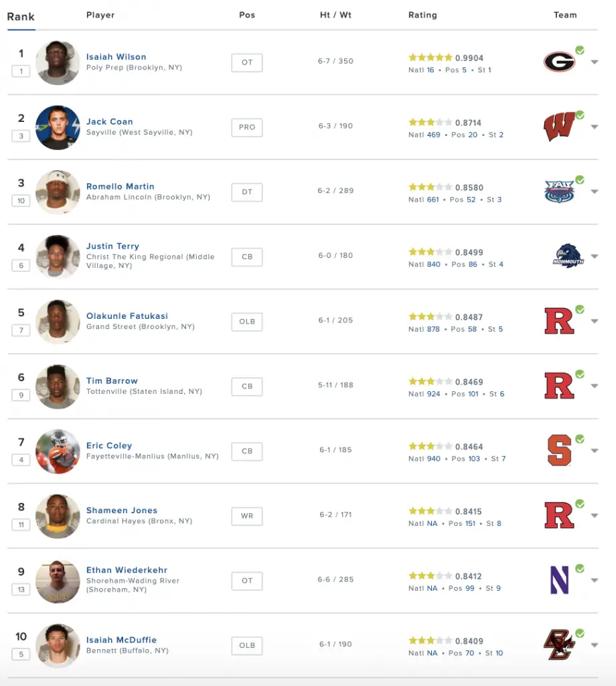Click green checkmark beside Ethan Wiederkehr's team
The image size is (616, 686).
coord(580,568)
